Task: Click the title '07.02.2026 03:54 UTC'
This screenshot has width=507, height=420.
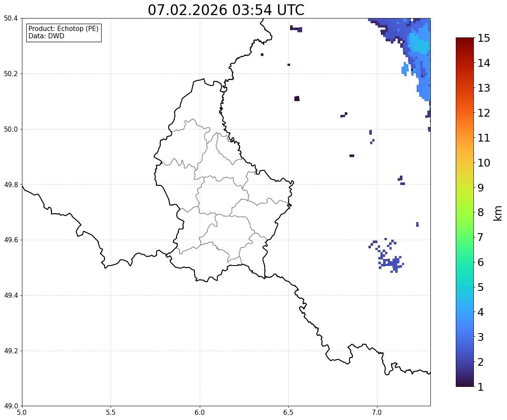Action: click(226, 10)
